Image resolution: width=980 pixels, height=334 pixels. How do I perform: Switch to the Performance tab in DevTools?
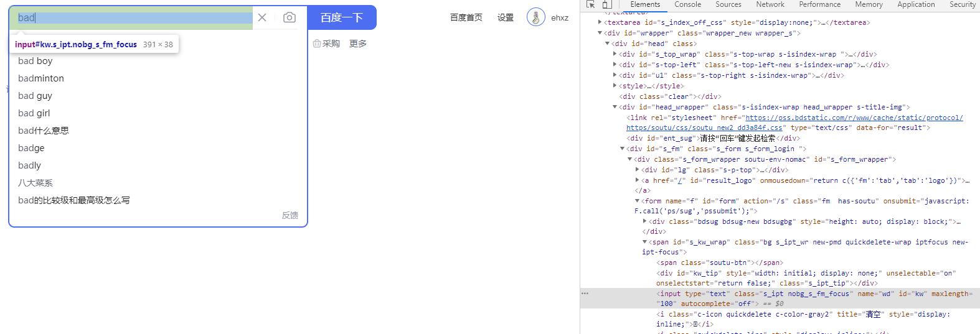click(820, 4)
